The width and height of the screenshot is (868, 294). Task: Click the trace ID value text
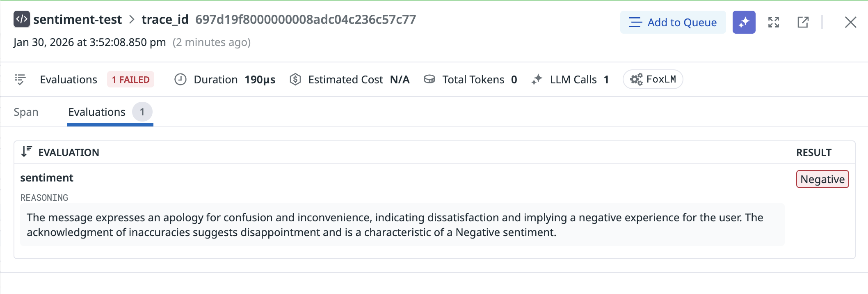[306, 19]
